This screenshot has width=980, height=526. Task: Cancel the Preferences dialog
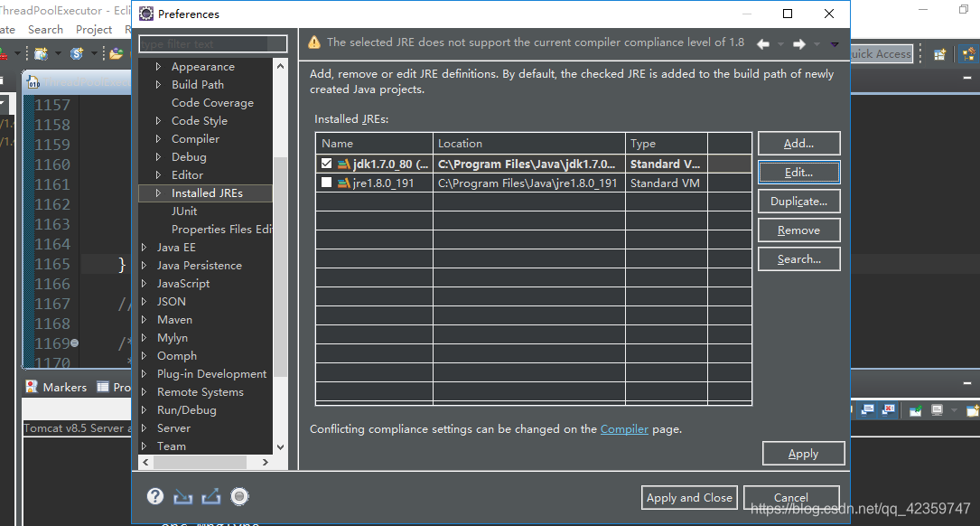[791, 498]
